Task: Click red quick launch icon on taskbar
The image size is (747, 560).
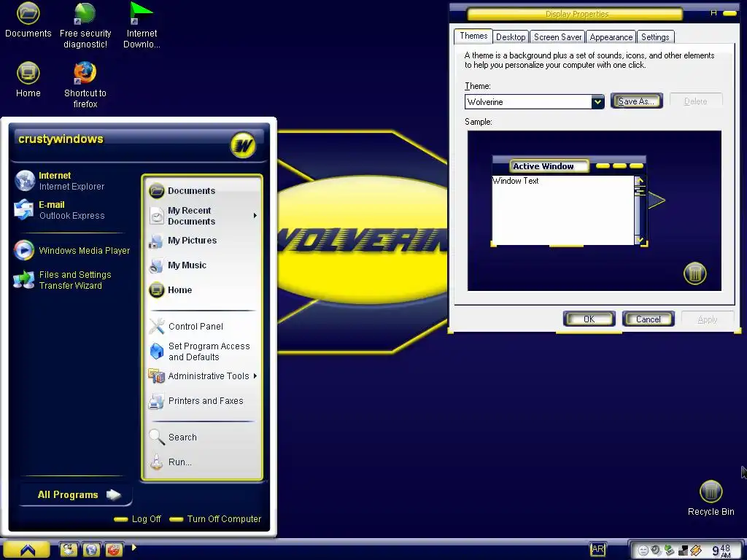Action: pyautogui.click(x=115, y=550)
